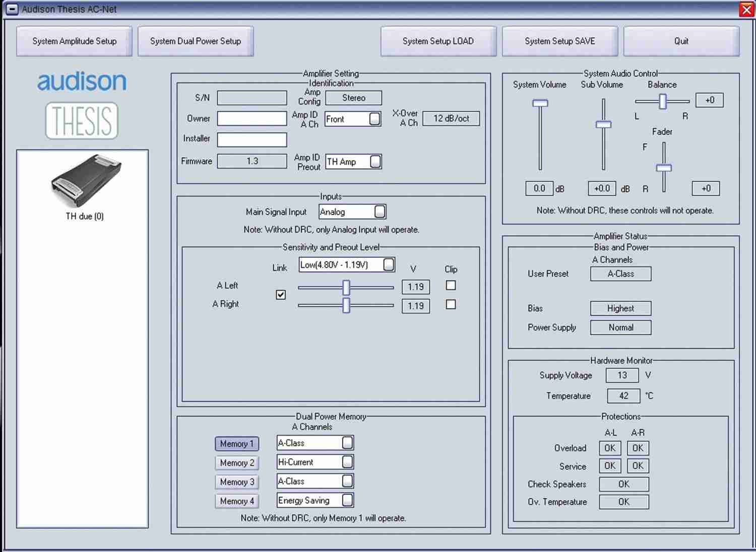
Task: Click Ov. Temperature OK indicator
Action: (x=624, y=502)
